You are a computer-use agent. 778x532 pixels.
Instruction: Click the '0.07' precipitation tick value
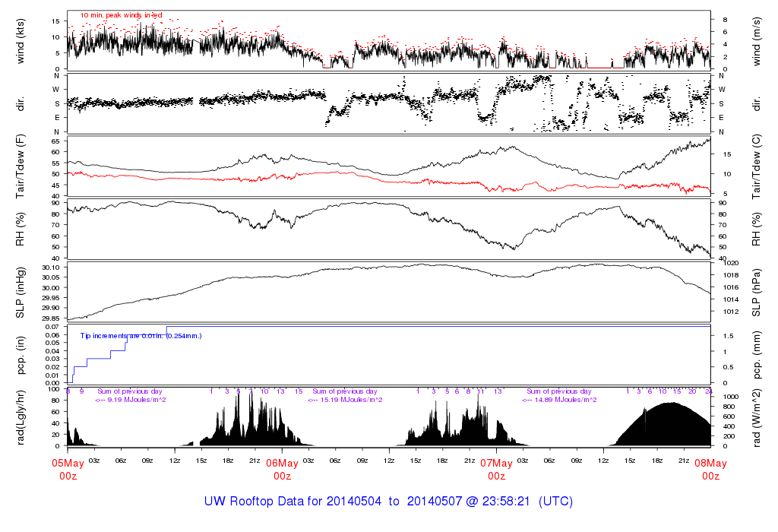coord(53,327)
